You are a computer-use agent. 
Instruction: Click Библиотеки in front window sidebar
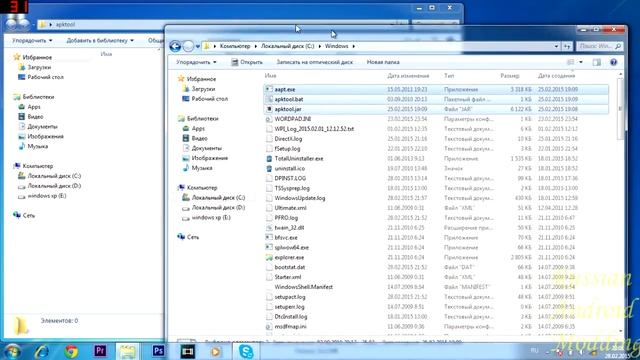pyautogui.click(x=202, y=118)
